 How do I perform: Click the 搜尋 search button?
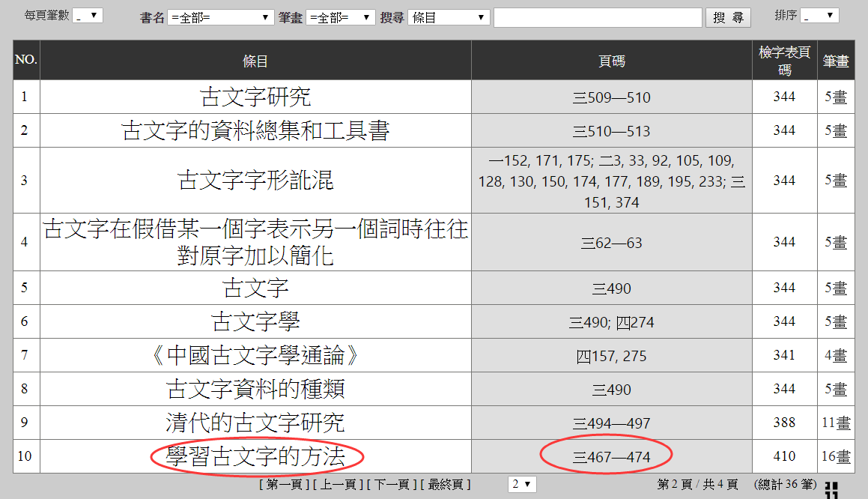click(728, 18)
